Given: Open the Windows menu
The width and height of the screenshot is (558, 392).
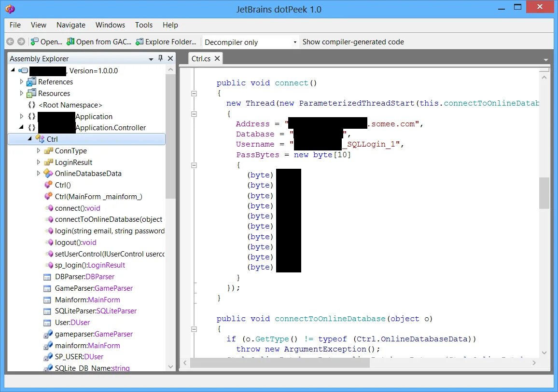Looking at the screenshot, I should coord(111,25).
